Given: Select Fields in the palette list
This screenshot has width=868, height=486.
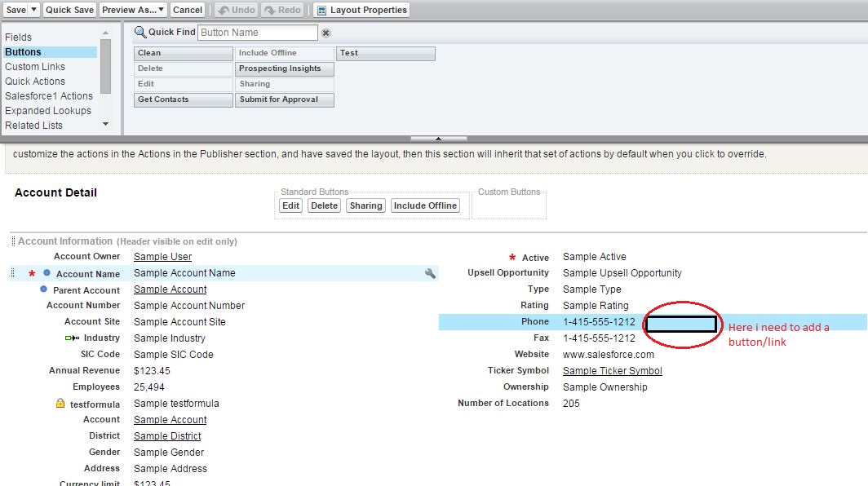Looking at the screenshot, I should click(x=18, y=37).
